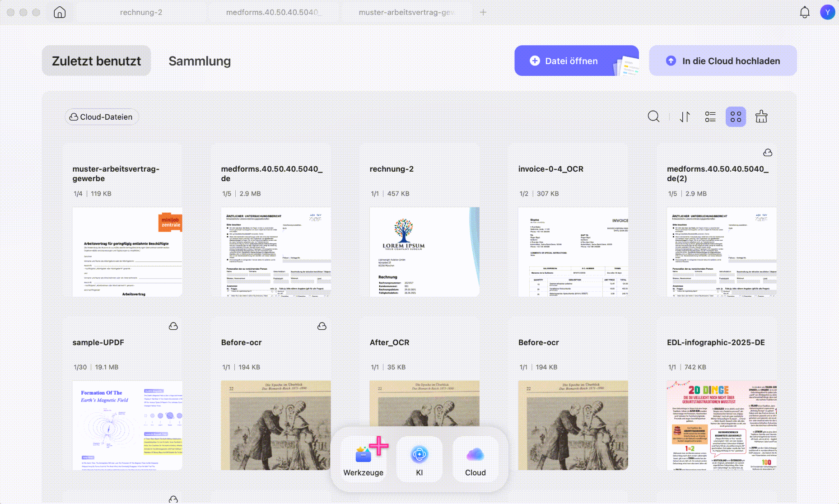Launch the KI assistant
The width and height of the screenshot is (839, 504).
pos(419,458)
